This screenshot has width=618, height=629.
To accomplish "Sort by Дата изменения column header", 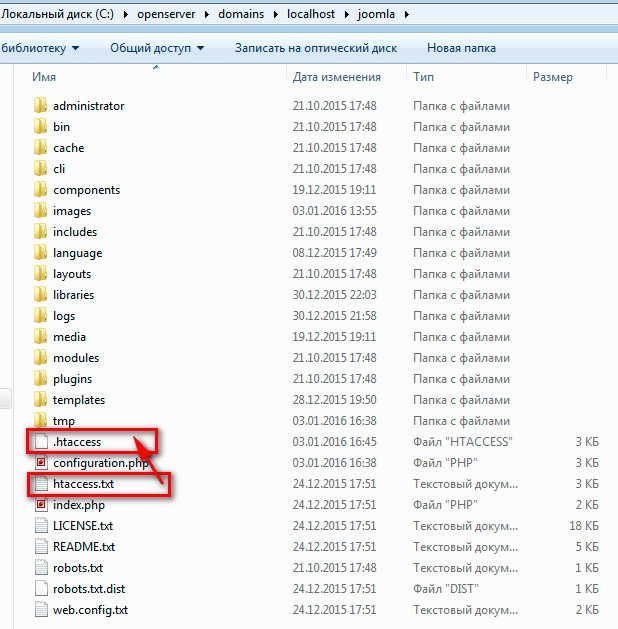I will (336, 77).
